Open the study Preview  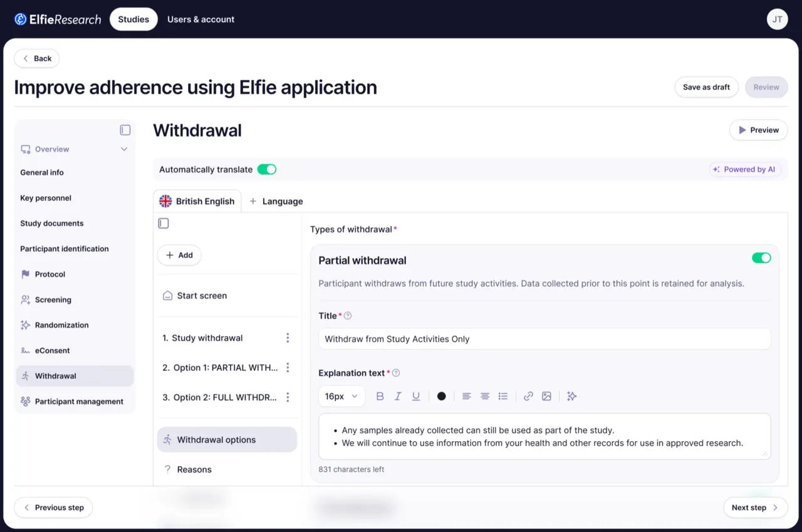758,130
